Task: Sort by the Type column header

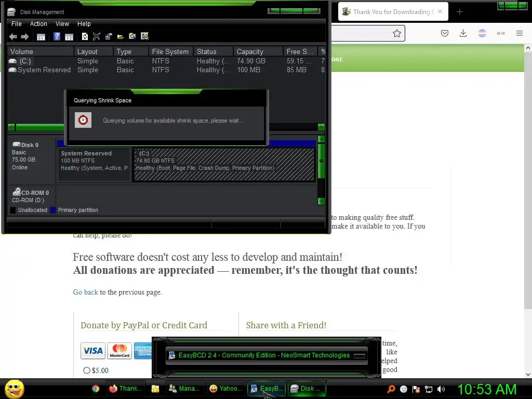Action: [130, 51]
